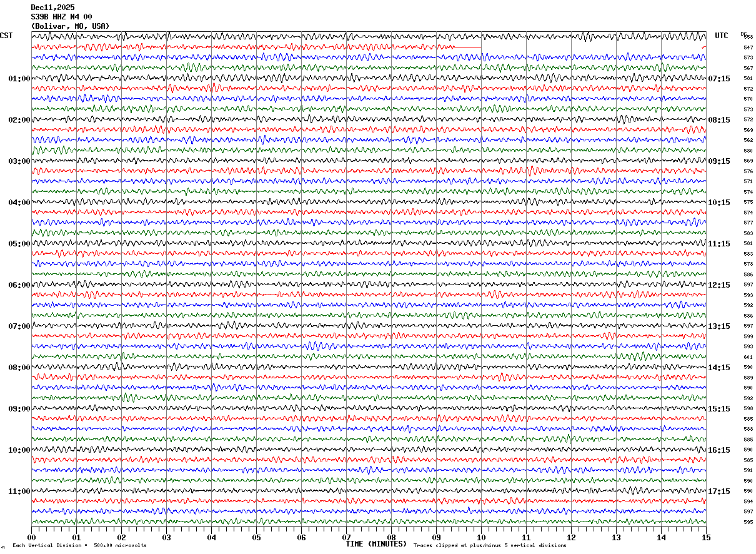Click the "05" minute tick on time axis
This screenshot has height=554, width=756.
256,537
